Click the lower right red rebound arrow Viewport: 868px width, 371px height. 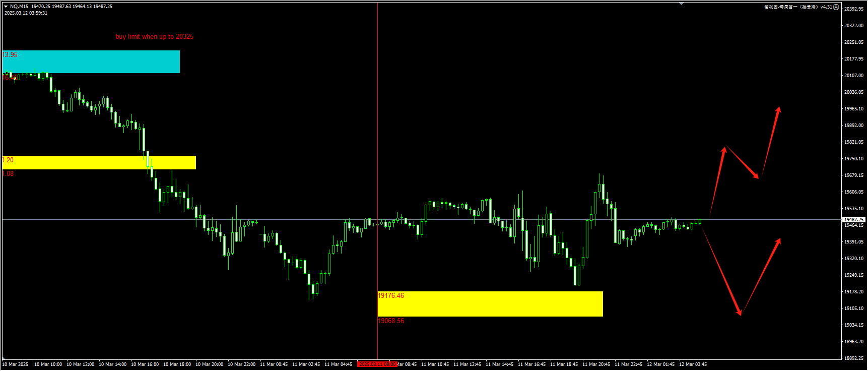tap(762, 276)
